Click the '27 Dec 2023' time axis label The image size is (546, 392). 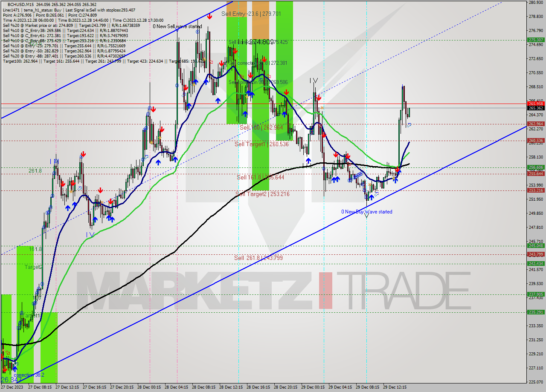pos(12,387)
